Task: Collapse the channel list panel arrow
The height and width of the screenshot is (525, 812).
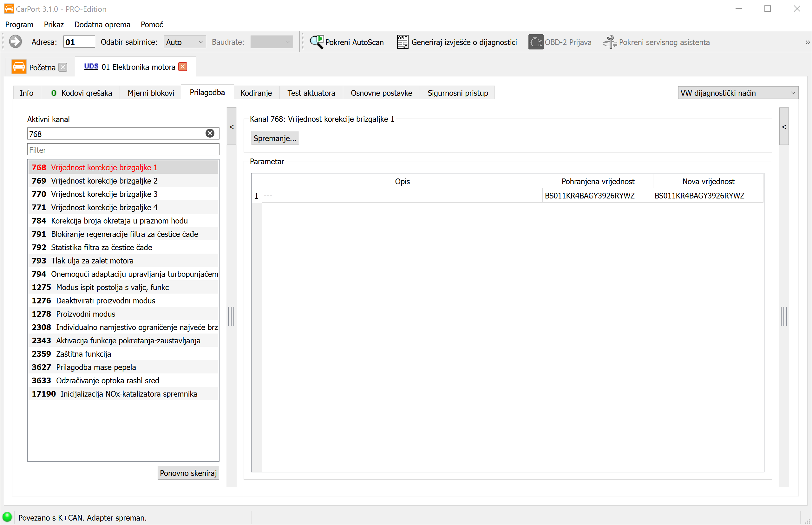Action: 232,126
